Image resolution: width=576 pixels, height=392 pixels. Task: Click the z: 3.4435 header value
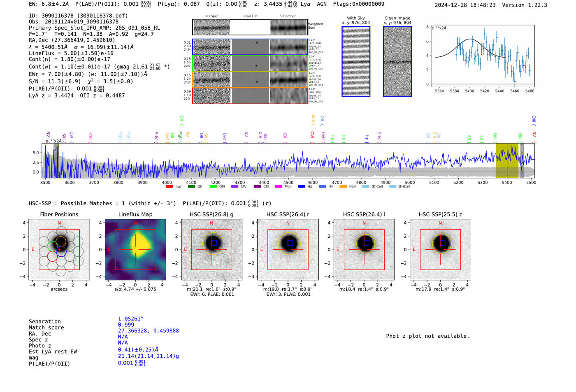click(276, 4)
